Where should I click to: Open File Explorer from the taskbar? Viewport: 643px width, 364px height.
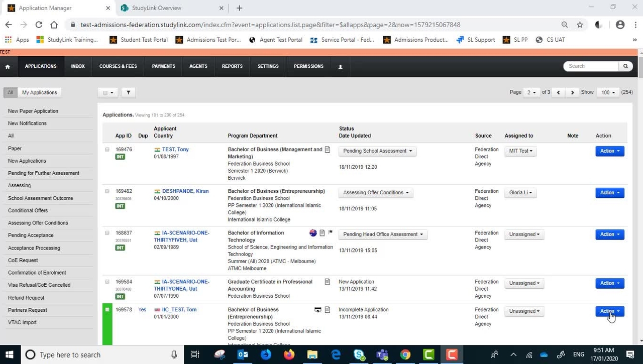tap(312, 355)
